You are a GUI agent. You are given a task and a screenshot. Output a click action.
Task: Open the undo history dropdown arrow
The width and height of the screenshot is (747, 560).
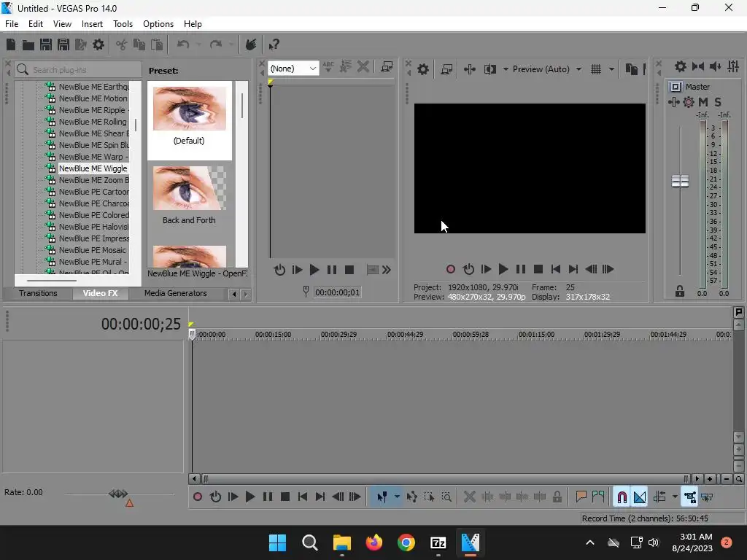click(198, 44)
